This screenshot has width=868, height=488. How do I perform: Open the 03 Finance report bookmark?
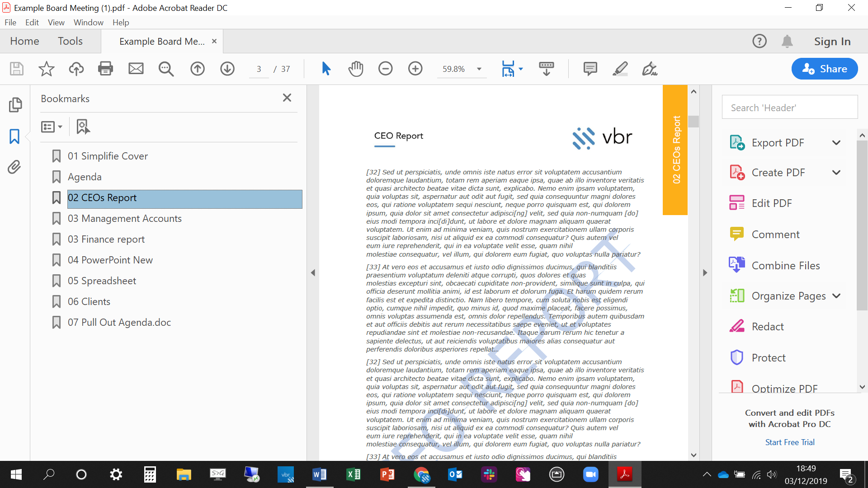(106, 239)
